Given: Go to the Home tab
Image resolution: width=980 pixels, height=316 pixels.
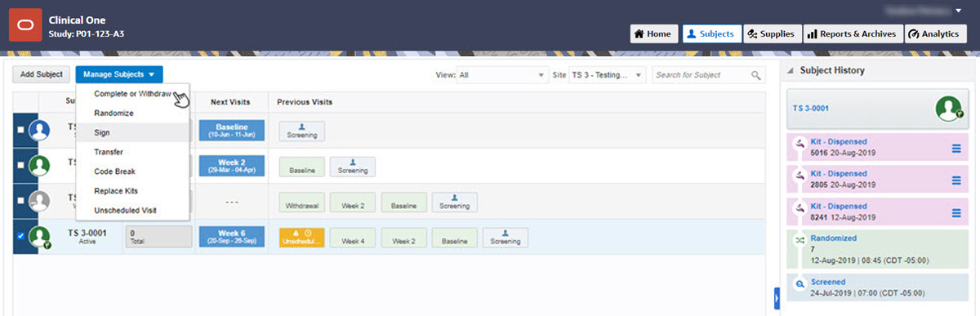Looking at the screenshot, I should [x=653, y=34].
